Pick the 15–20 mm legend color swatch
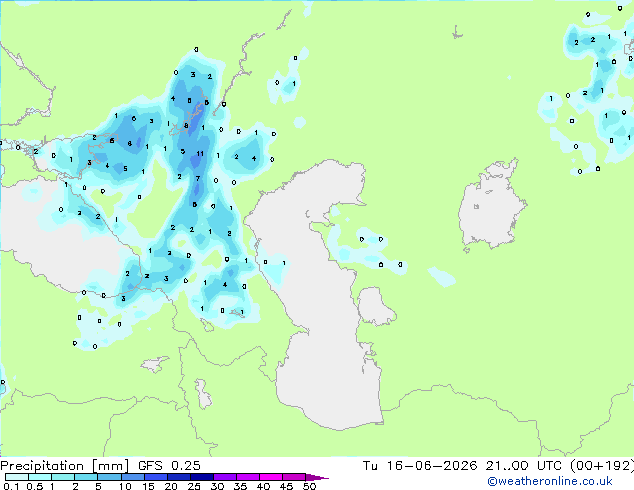 click(x=156, y=477)
